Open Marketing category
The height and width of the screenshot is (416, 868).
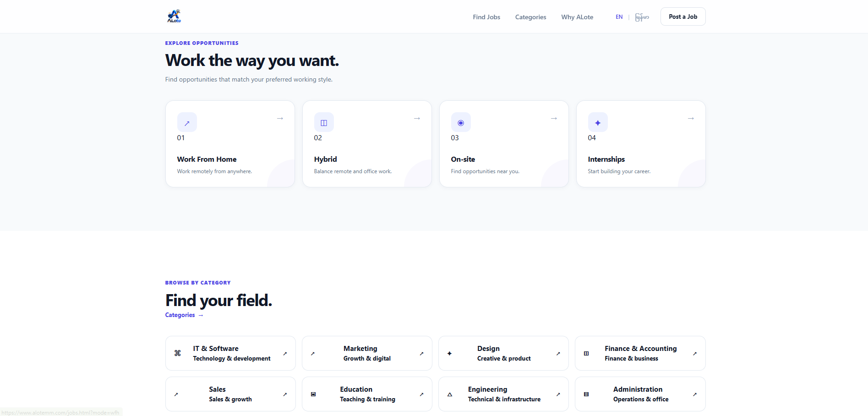pos(367,353)
